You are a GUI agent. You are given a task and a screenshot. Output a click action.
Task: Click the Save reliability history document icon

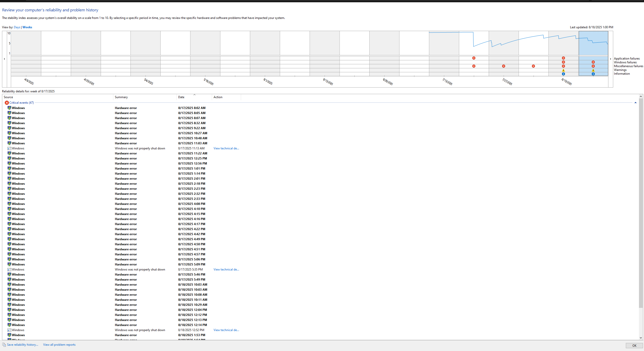pos(4,345)
